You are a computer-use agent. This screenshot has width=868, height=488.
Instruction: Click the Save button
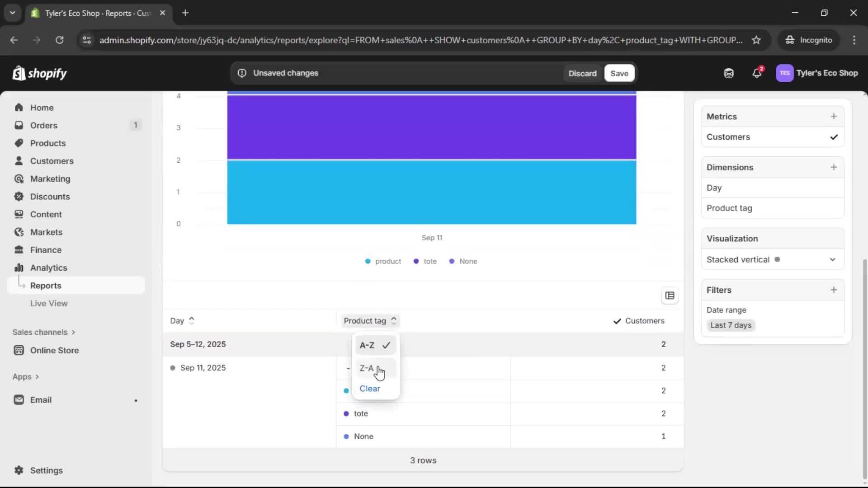(619, 73)
